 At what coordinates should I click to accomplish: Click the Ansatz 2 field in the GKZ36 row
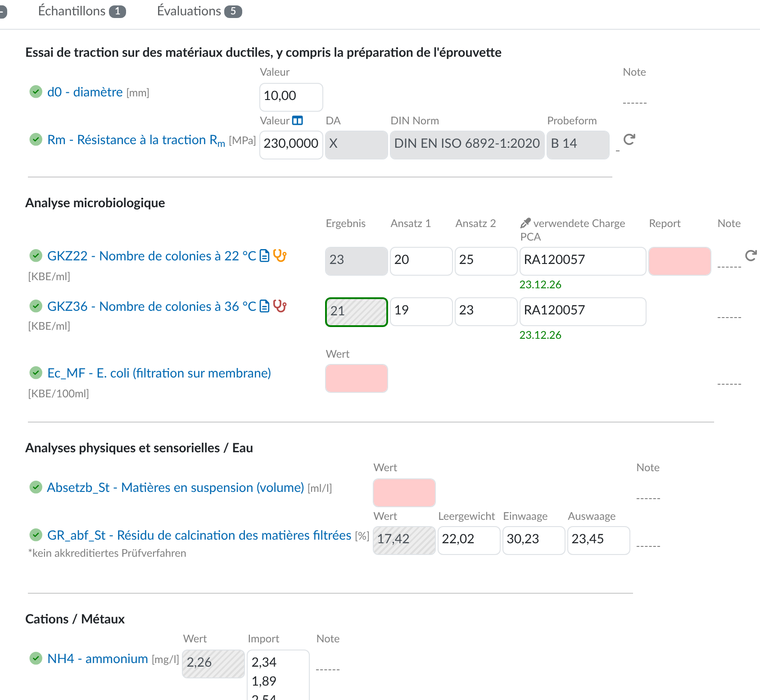coord(486,311)
